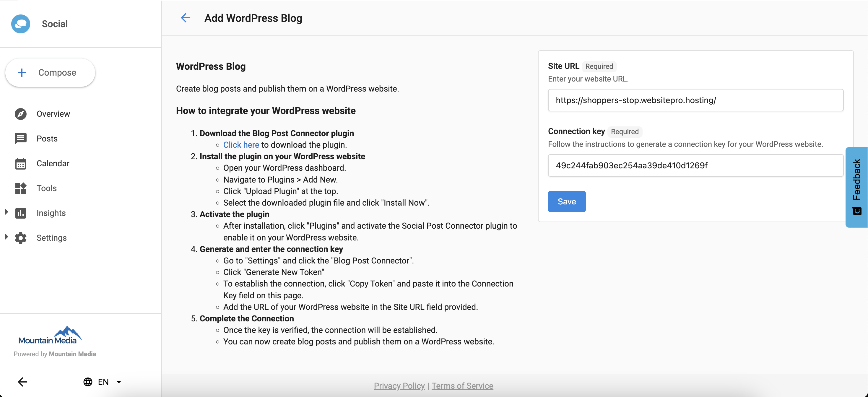Click the Required badge next to Site URL
The width and height of the screenshot is (868, 397).
point(599,66)
